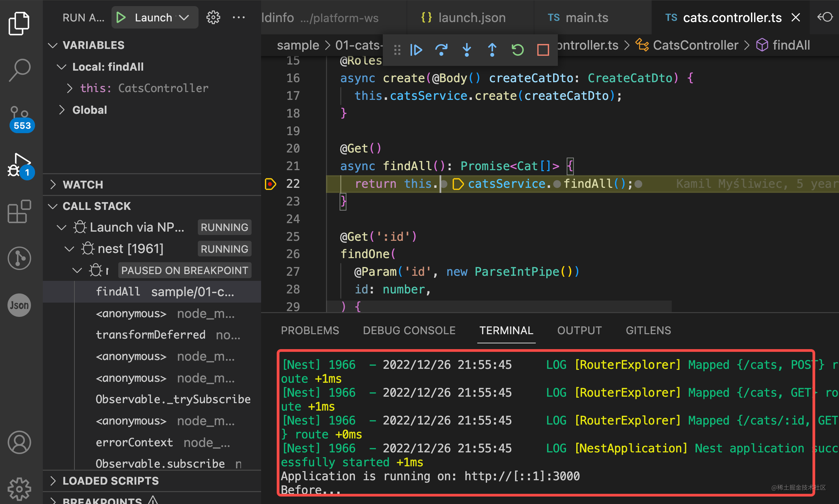Select the TERMINAL panel tab

(506, 330)
